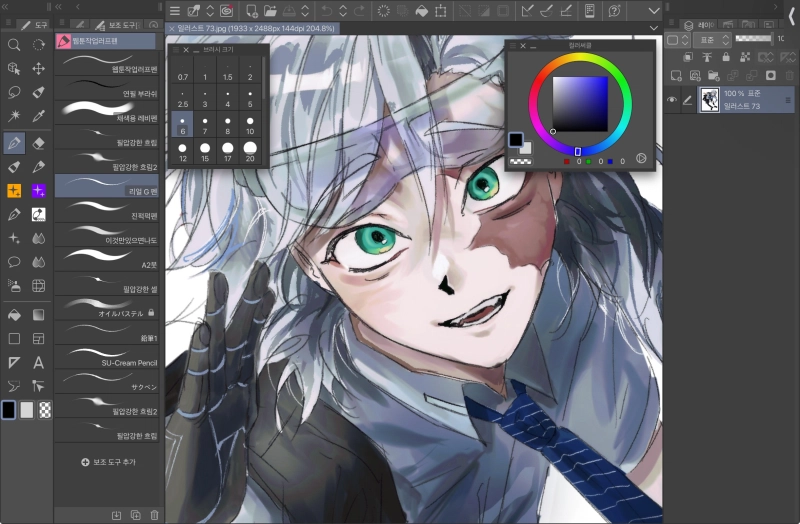Screen dimensions: 800x524
Task: Expand the command bar overflow chevron
Action: pyautogui.click(x=654, y=11)
